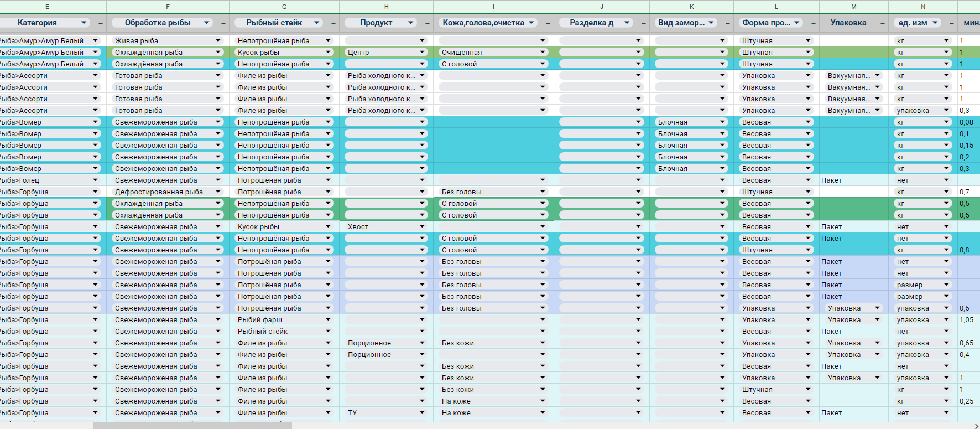Select the cell with value 0,08
The image size is (980, 429).
coord(968,122)
